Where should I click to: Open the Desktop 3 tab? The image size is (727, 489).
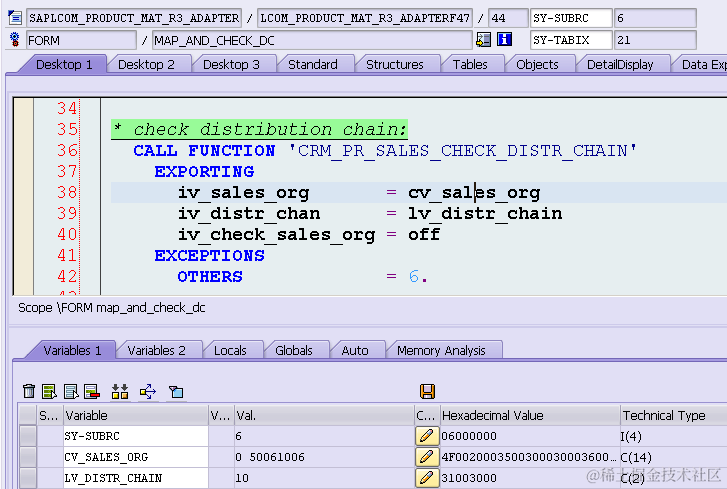point(231,64)
